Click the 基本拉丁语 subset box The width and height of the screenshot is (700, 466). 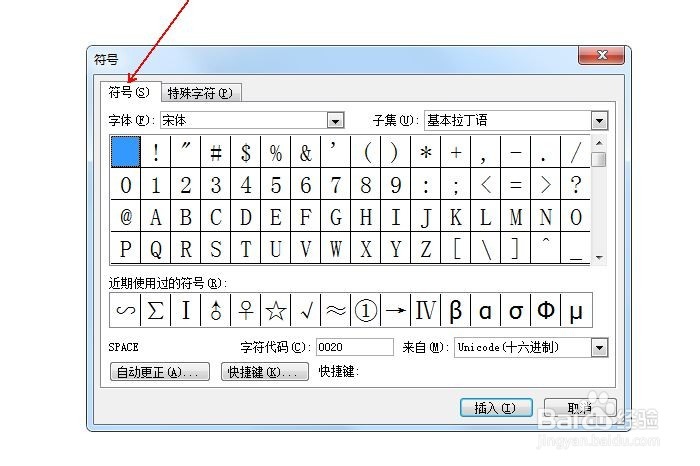pos(508,121)
